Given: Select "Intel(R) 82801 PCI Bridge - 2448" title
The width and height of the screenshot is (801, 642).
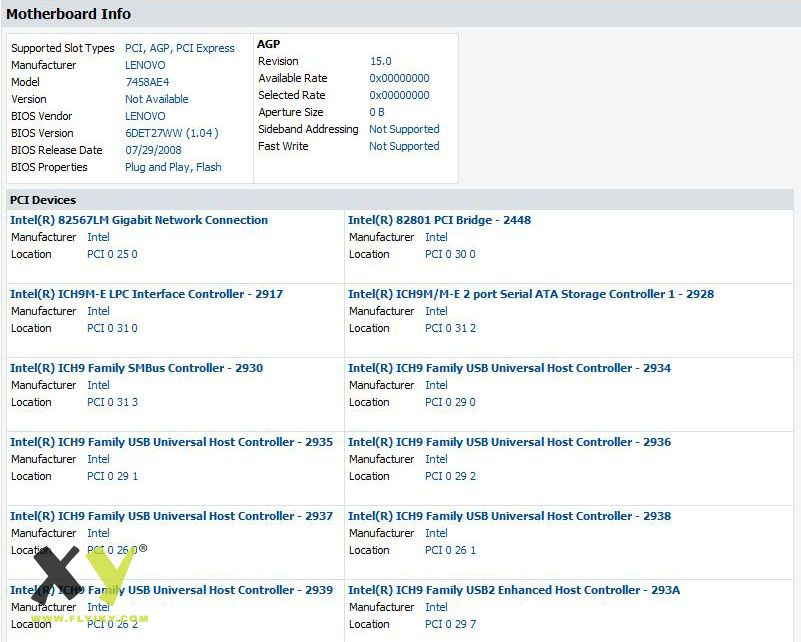Looking at the screenshot, I should click(439, 220).
